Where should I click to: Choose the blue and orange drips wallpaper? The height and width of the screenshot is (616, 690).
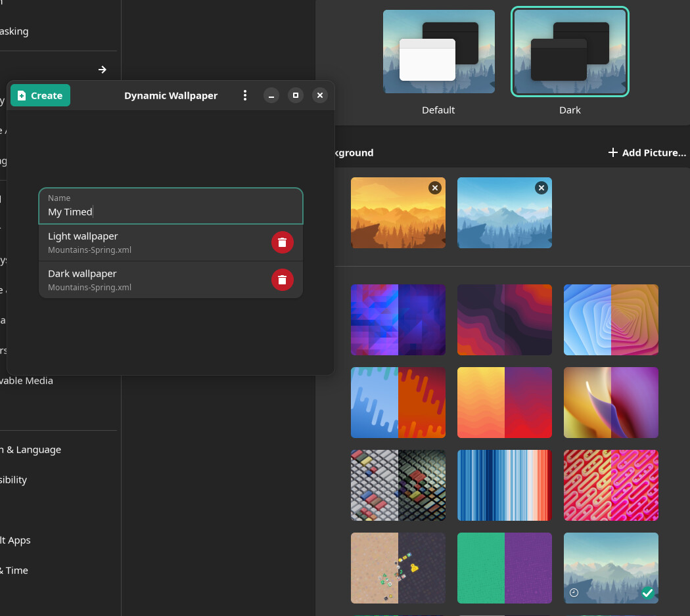point(398,402)
